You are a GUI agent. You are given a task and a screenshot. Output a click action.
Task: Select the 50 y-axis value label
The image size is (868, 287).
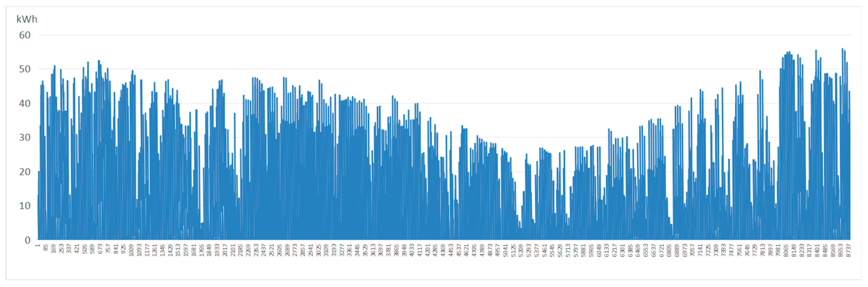pyautogui.click(x=25, y=69)
